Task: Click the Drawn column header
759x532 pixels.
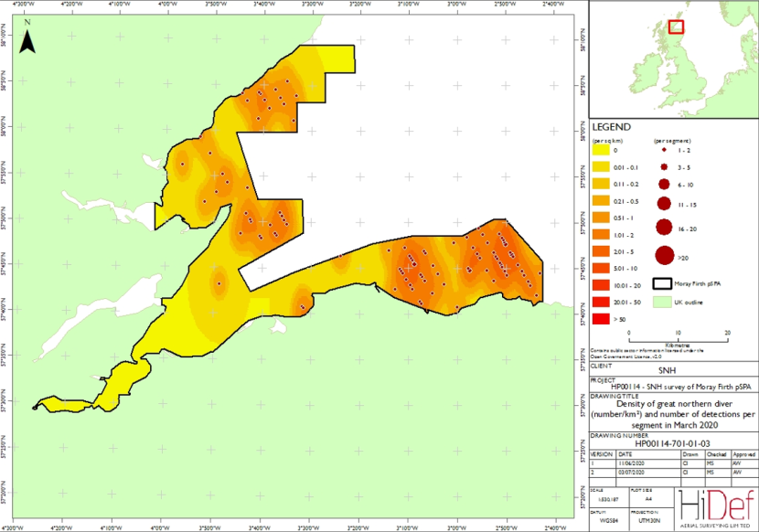Action: tap(690, 454)
